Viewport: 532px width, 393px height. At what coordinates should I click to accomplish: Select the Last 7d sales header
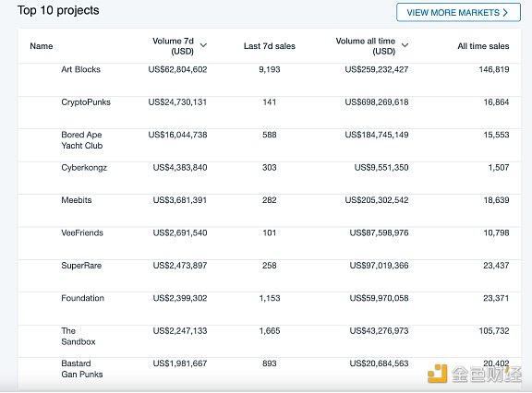point(270,46)
